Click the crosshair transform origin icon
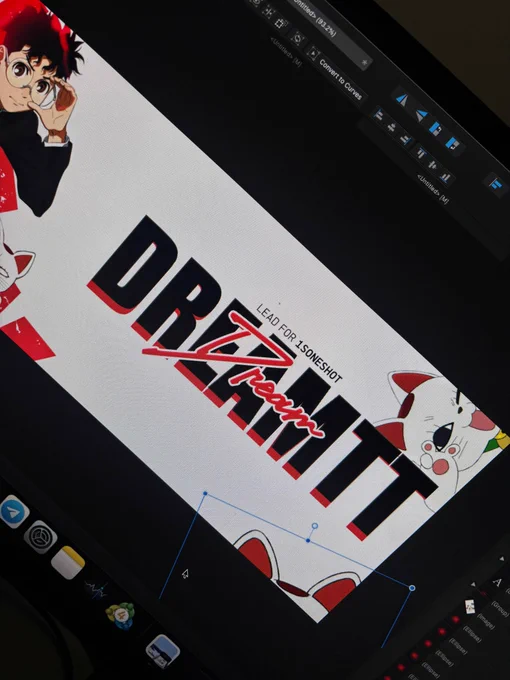510x680 pixels. click(x=268, y=13)
